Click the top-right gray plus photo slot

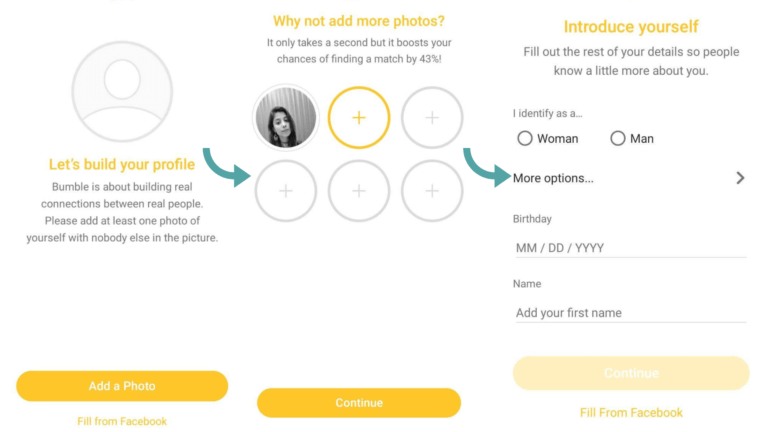tap(432, 117)
